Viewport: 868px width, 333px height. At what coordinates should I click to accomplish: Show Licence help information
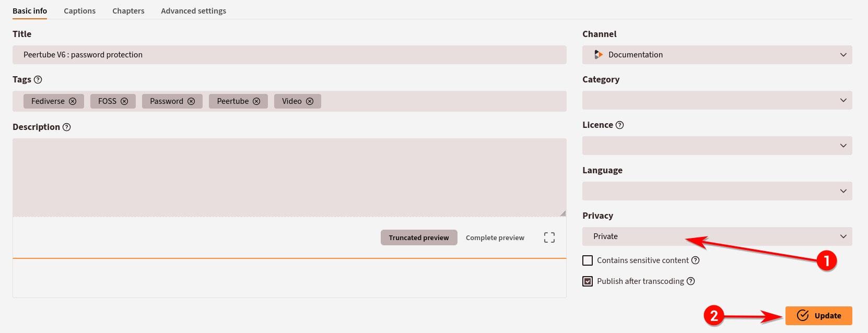pyautogui.click(x=619, y=125)
